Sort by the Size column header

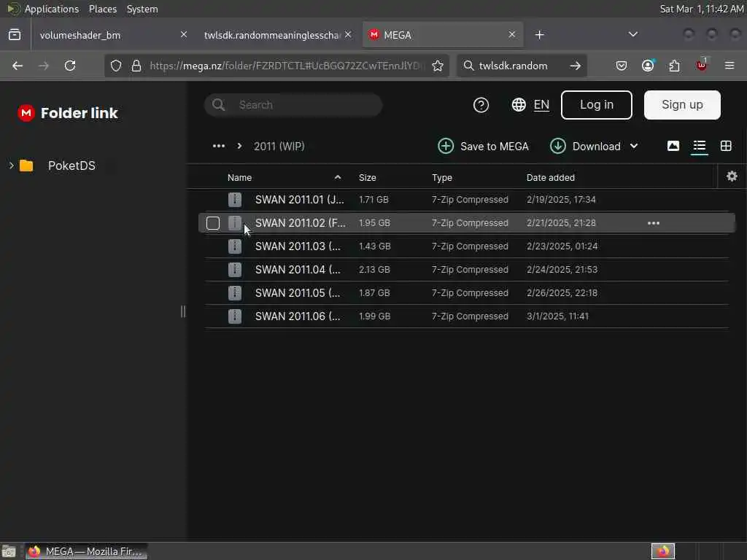coord(368,178)
